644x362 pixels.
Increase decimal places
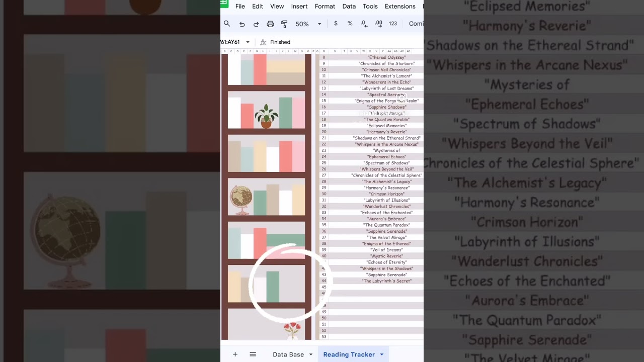[378, 24]
